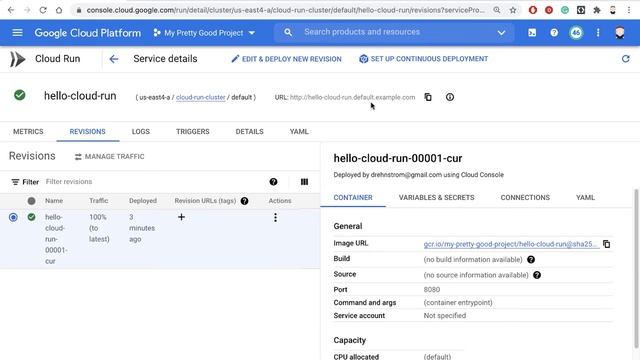Open the revision YAML tab
640x360 pixels.
coord(585,198)
